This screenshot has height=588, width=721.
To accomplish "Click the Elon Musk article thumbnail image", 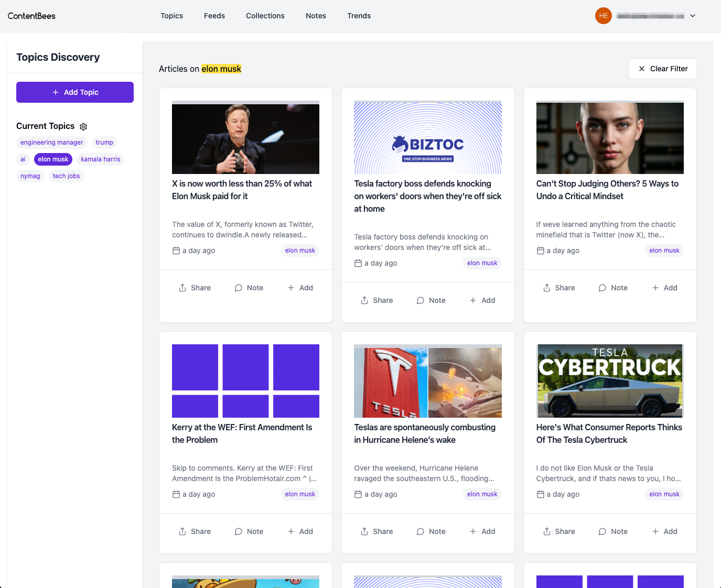I will tap(245, 137).
